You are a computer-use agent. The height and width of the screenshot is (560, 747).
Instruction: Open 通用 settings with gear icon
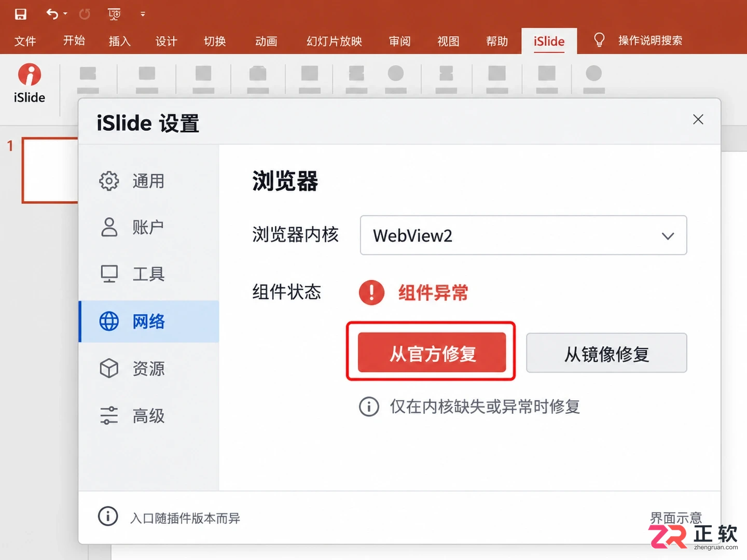point(148,181)
